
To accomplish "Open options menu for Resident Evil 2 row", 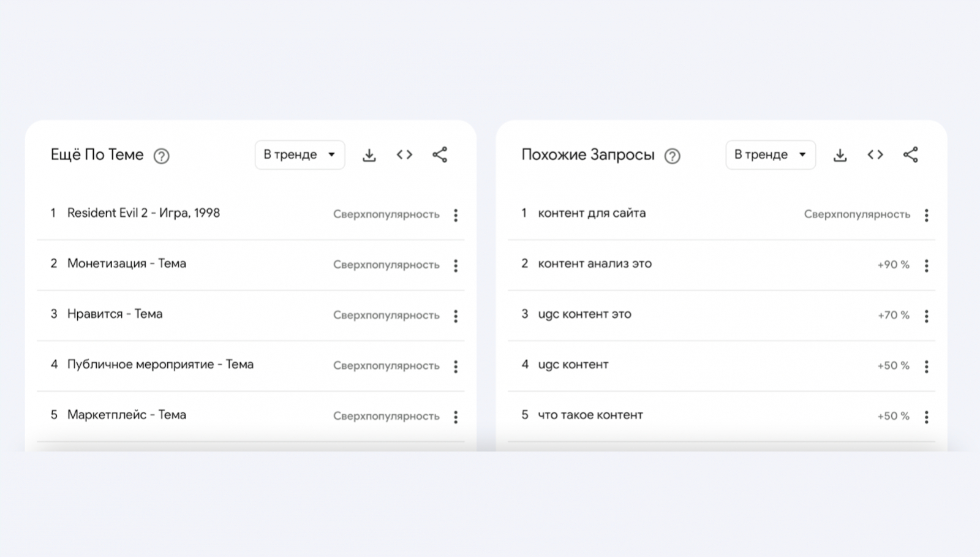I will (456, 215).
